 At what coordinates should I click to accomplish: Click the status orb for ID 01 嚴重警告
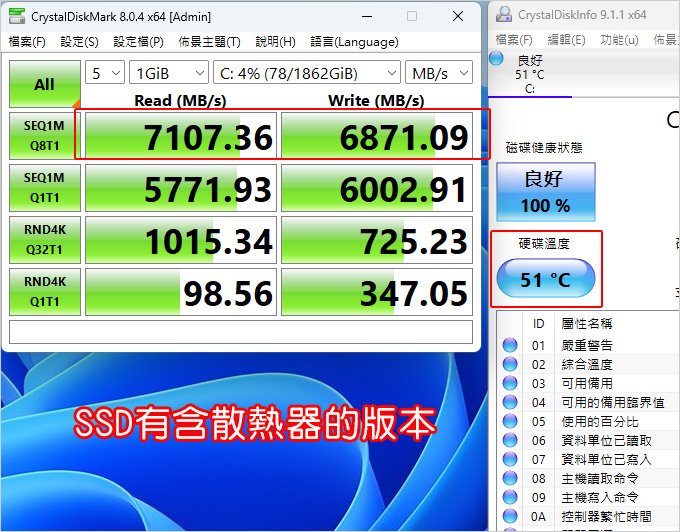[510, 345]
